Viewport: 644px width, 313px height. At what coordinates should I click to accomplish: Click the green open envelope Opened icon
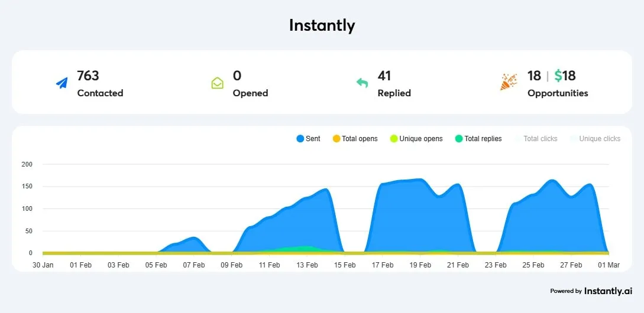coord(217,83)
